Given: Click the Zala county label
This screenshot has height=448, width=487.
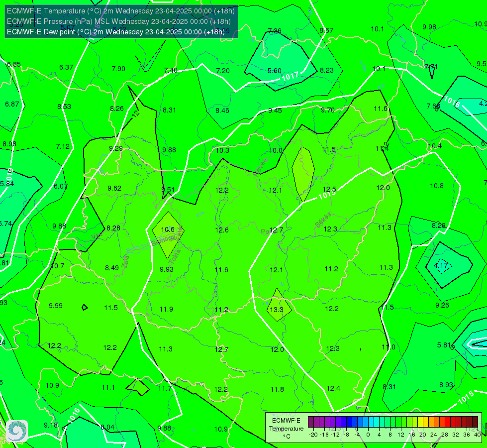Looking at the screenshot, I should tap(126, 261).
